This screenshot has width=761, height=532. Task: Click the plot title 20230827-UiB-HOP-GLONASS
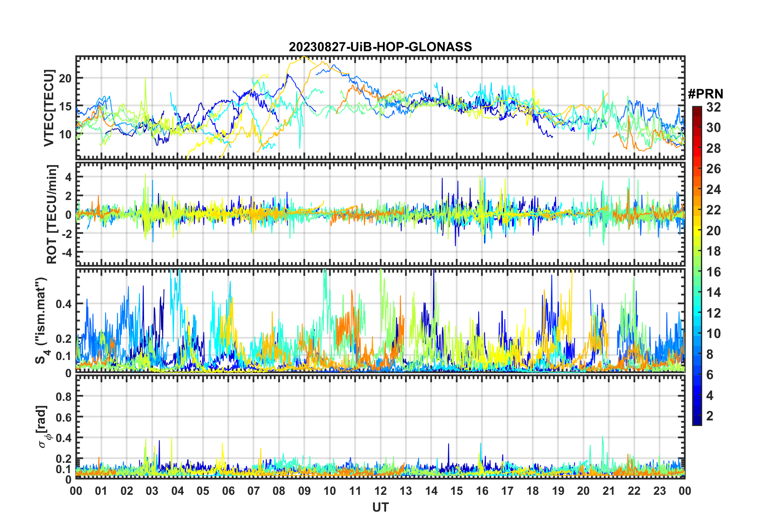click(380, 47)
